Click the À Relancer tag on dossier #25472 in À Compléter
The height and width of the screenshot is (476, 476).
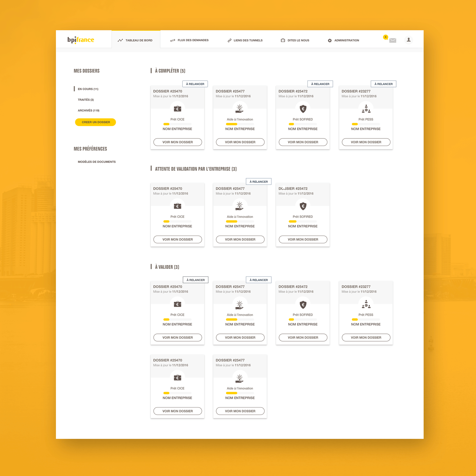[320, 84]
